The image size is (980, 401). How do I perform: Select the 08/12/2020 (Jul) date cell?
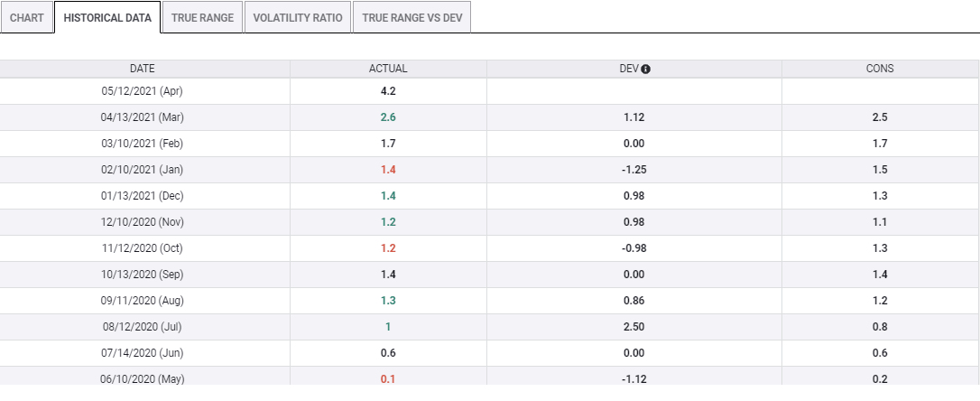pyautogui.click(x=143, y=327)
